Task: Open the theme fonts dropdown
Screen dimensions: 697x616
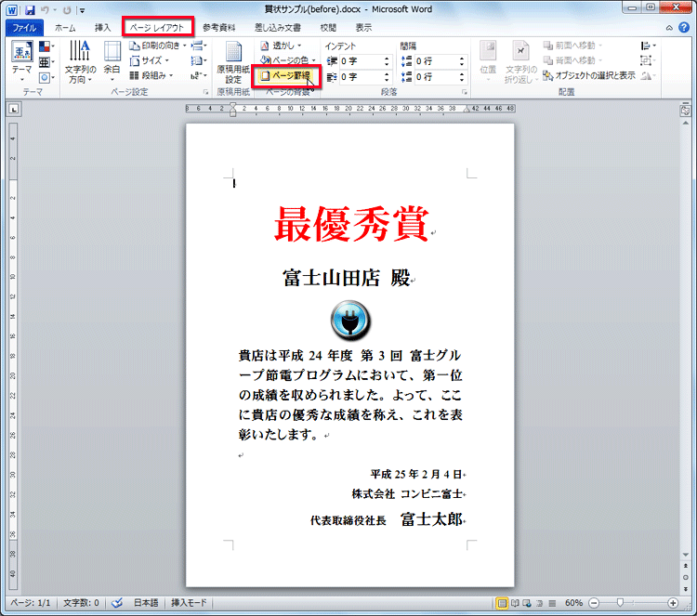Action: [x=46, y=62]
